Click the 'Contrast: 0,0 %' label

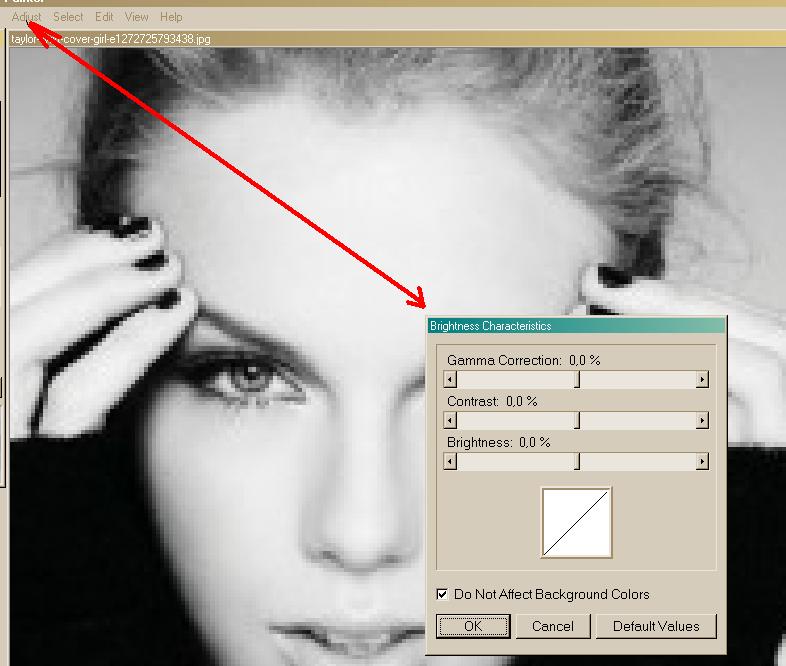492,401
